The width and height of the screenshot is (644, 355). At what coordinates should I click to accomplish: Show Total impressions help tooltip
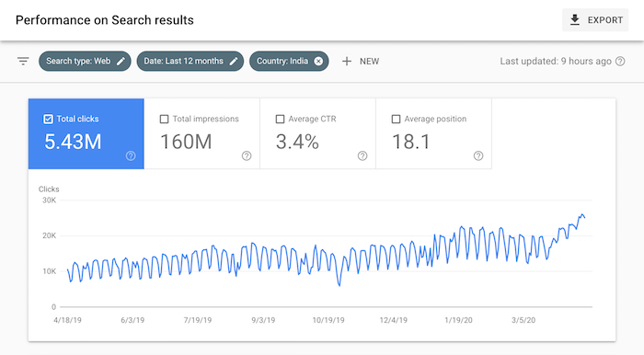[247, 155]
